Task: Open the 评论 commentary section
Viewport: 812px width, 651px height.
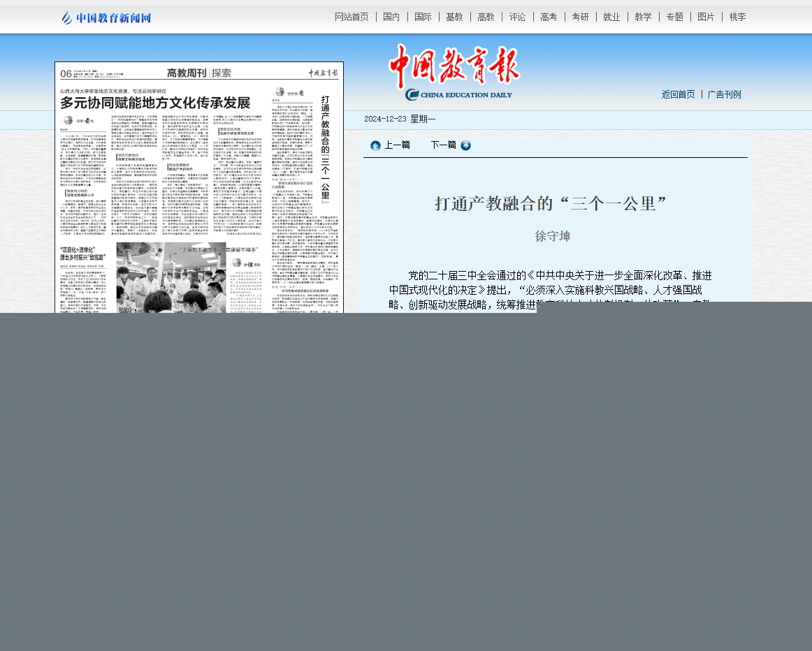Action: 517,17
